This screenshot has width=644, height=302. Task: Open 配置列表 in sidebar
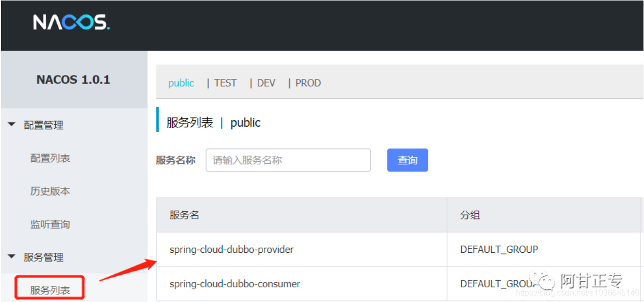50,158
